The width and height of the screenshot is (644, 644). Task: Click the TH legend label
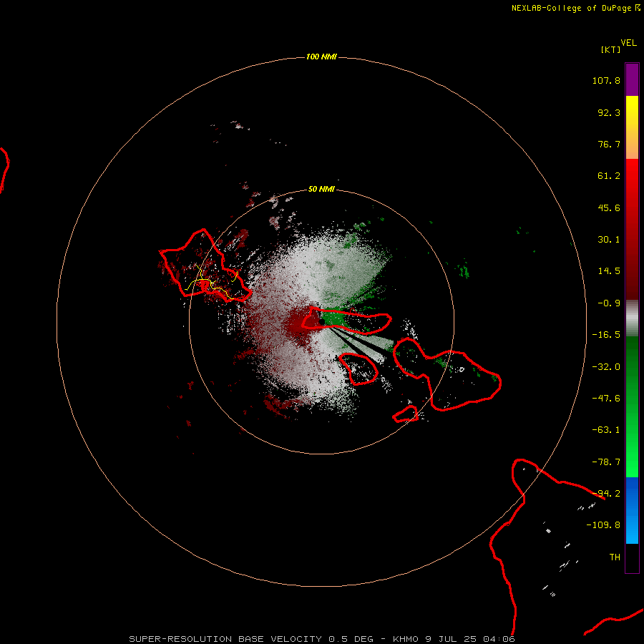[615, 557]
